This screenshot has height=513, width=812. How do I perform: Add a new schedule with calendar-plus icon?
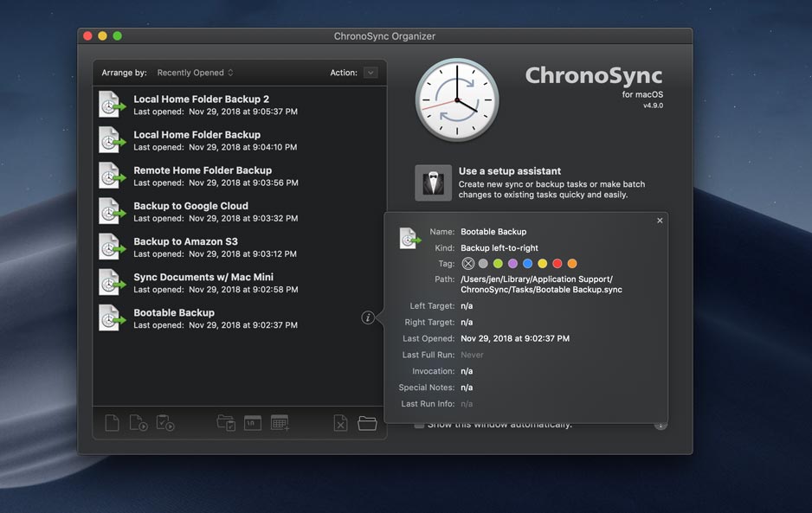[x=280, y=422]
